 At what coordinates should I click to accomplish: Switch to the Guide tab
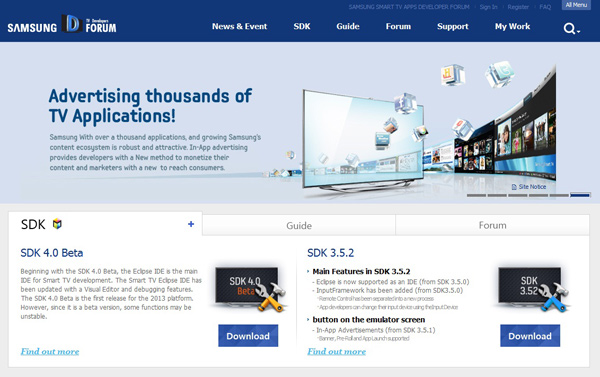click(299, 225)
